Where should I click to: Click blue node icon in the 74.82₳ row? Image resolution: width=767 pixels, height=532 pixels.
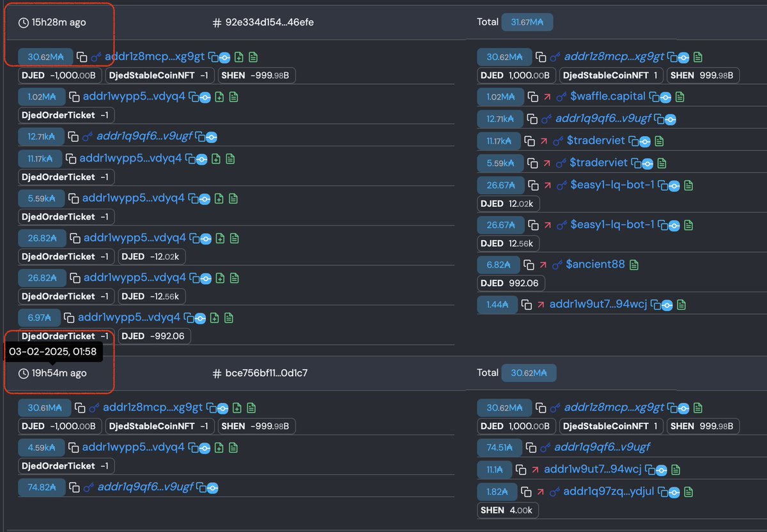pyautogui.click(x=212, y=488)
